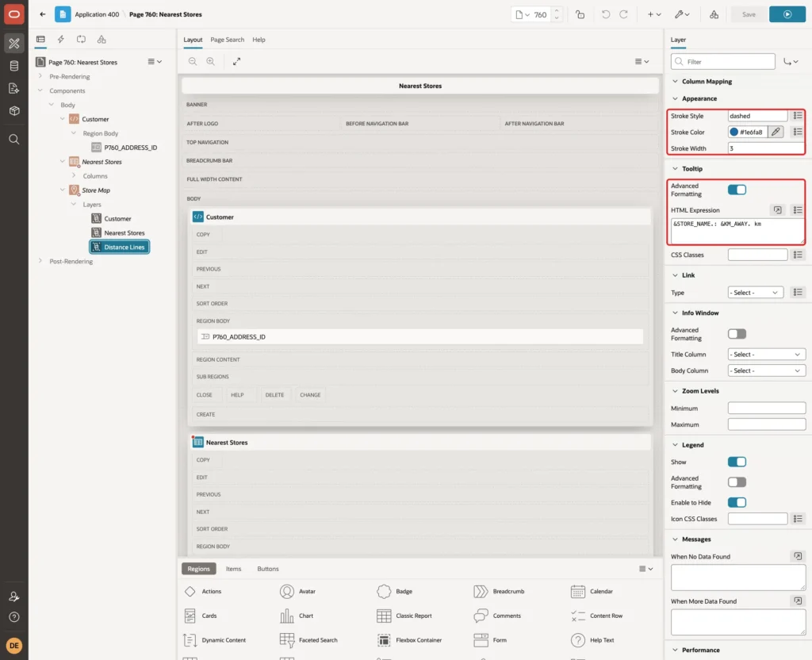
Task: Run the page with the play button
Action: (x=787, y=14)
